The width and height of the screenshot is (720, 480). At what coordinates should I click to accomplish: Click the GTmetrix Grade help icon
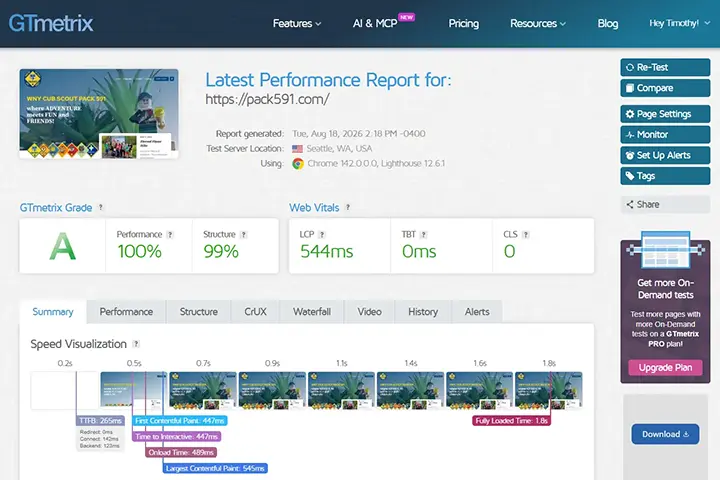(101, 207)
